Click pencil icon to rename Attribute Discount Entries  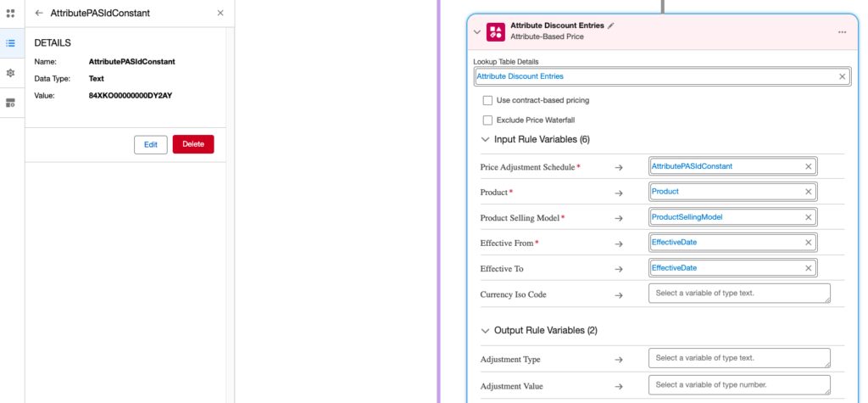pyautogui.click(x=611, y=26)
